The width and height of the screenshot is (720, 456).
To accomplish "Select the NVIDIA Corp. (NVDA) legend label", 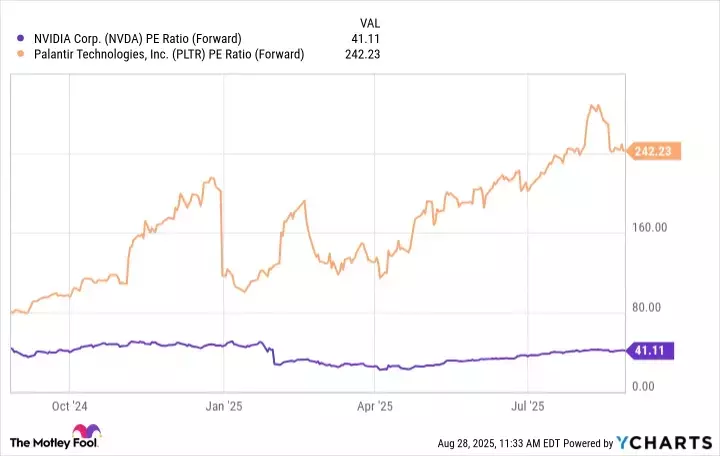I will 131,39.
